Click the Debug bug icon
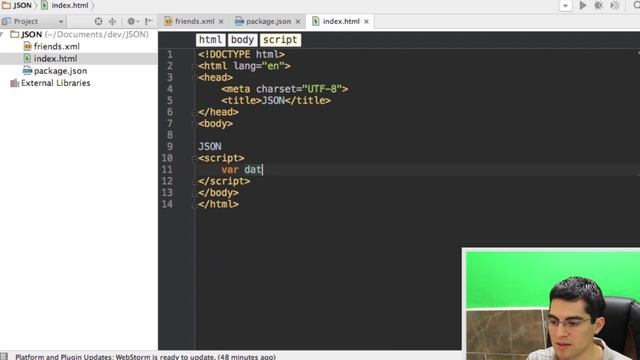 598,5
